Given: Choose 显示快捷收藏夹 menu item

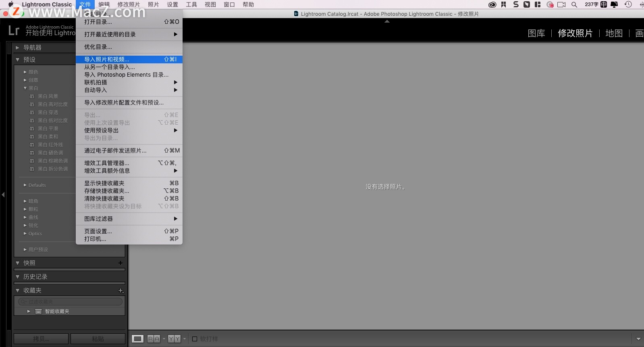Looking at the screenshot, I should coord(129,183).
